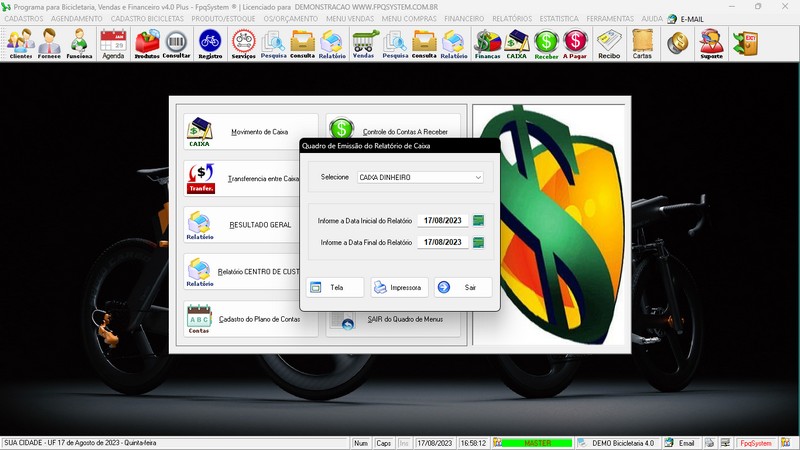Open calendar picker for Data Final

click(478, 243)
